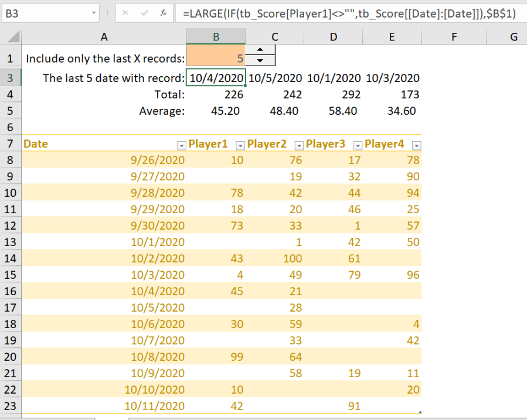Select row 7 header
Image resolution: width=527 pixels, height=420 pixels.
click(9, 144)
